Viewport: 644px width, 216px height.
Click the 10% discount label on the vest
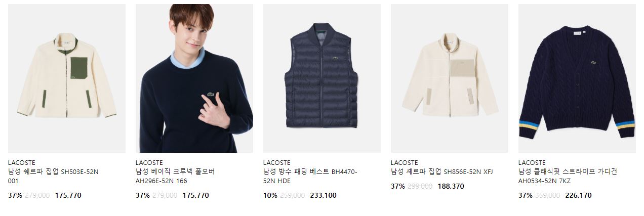point(270,195)
